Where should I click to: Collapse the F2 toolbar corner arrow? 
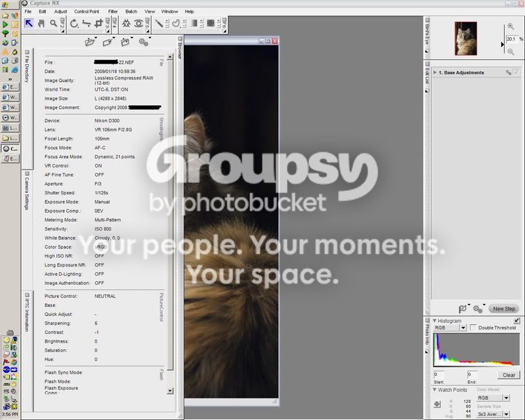click(x=62, y=31)
